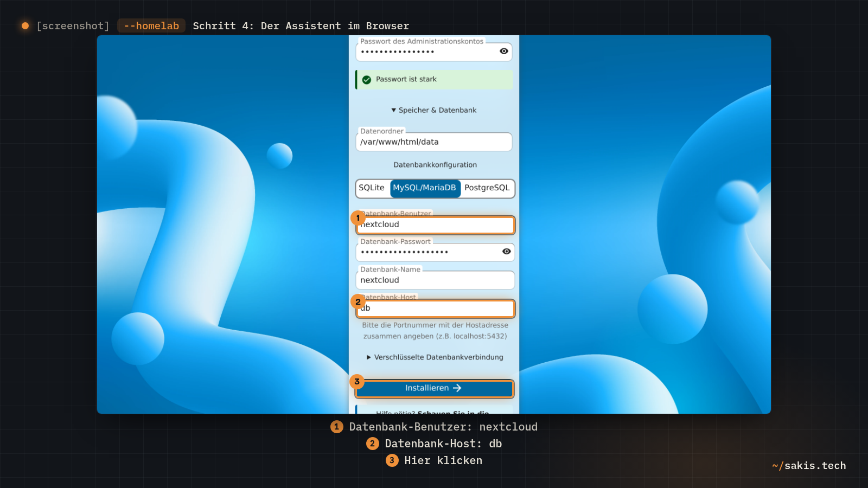Click the --homelab tag in the header
The height and width of the screenshot is (488, 868).
tap(151, 26)
